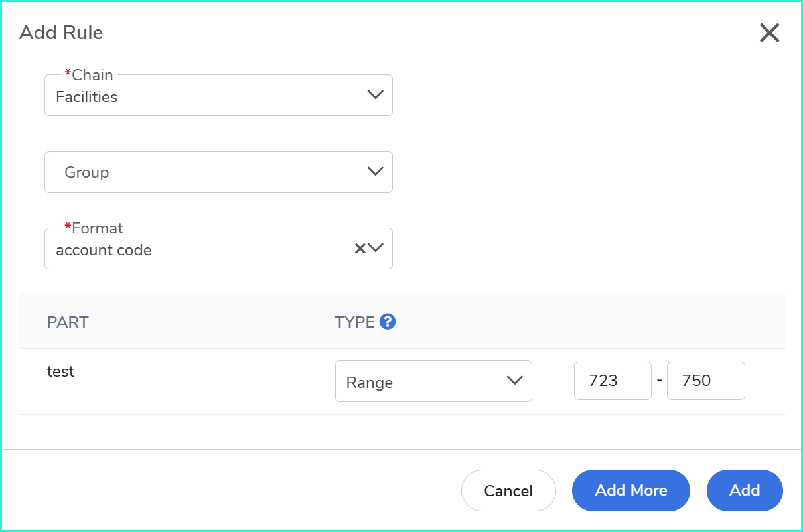
Task: Click the range end field showing 750
Action: pos(705,381)
